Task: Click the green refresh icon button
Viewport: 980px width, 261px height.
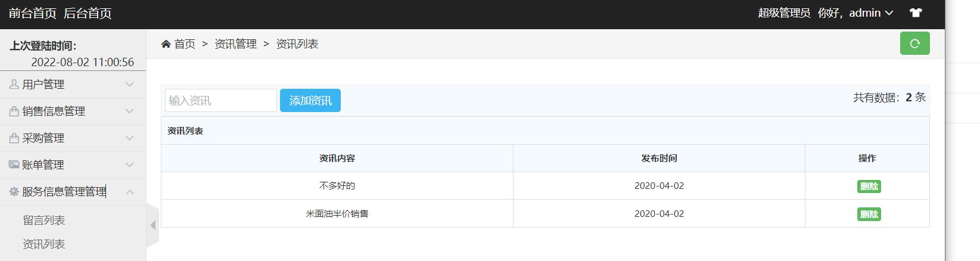Action: click(x=914, y=44)
